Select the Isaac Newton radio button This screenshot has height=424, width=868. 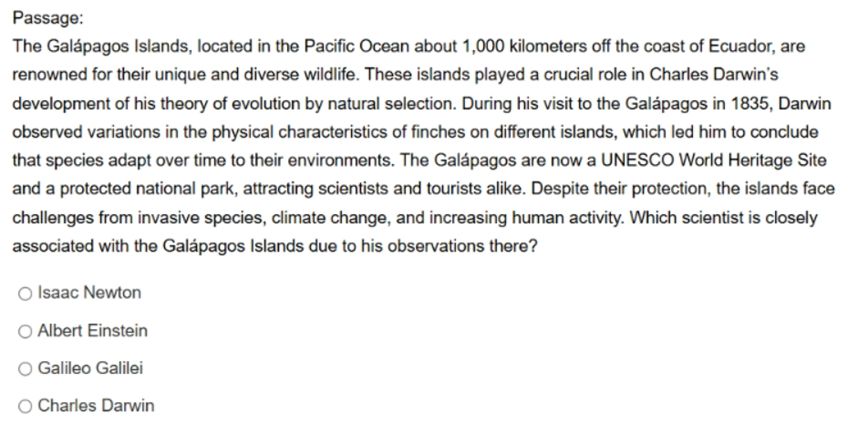[25, 294]
